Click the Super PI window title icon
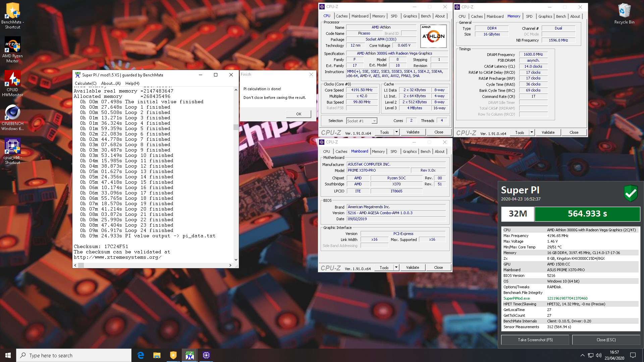644x362 pixels. click(x=78, y=75)
